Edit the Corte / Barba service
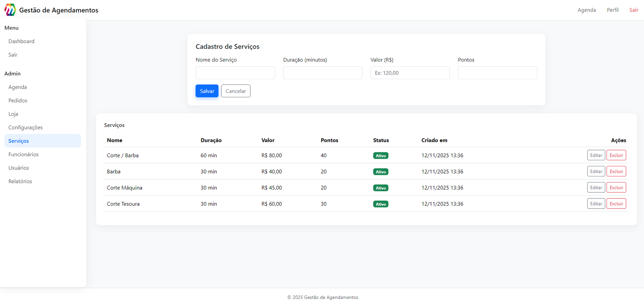644x305 pixels. pos(596,156)
